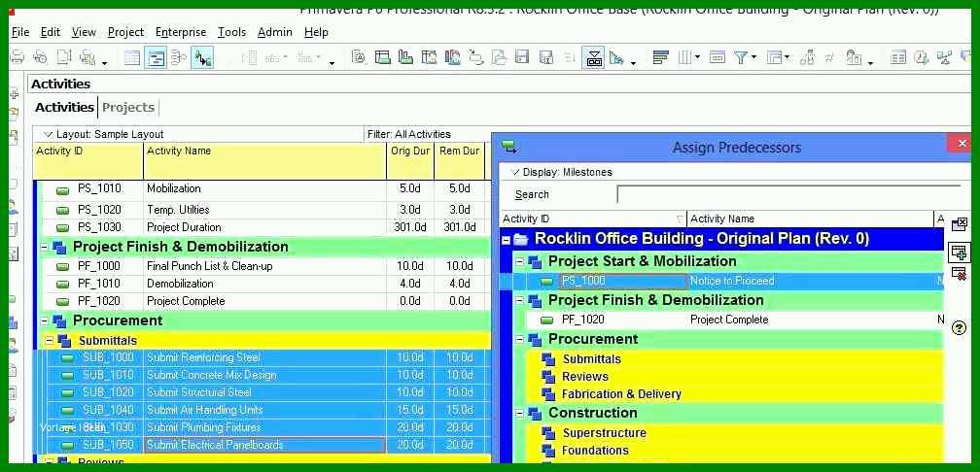Toggle the highlighted bottom layout toolbar icon

pos(594,58)
